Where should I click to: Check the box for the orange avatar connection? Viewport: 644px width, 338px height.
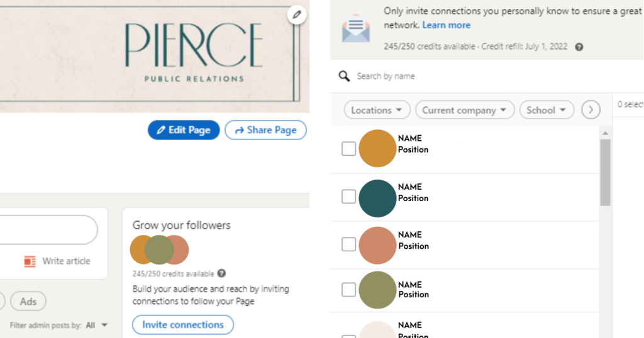pyautogui.click(x=348, y=148)
